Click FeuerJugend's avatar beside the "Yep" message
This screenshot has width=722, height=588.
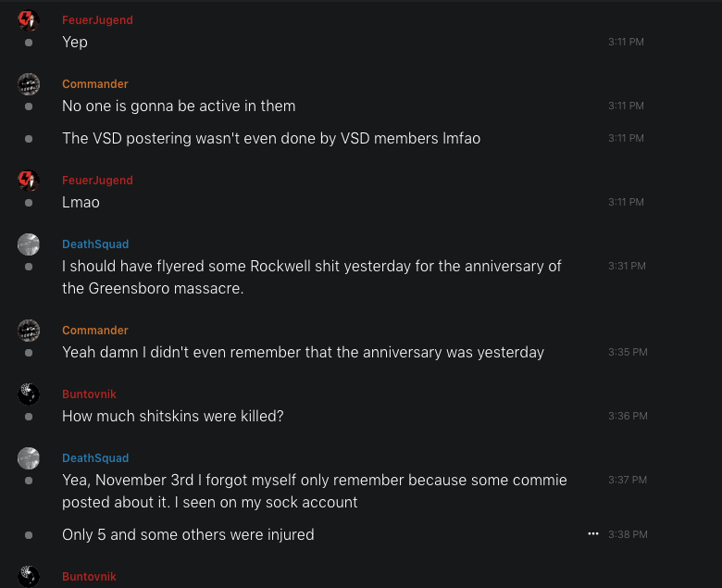29,20
